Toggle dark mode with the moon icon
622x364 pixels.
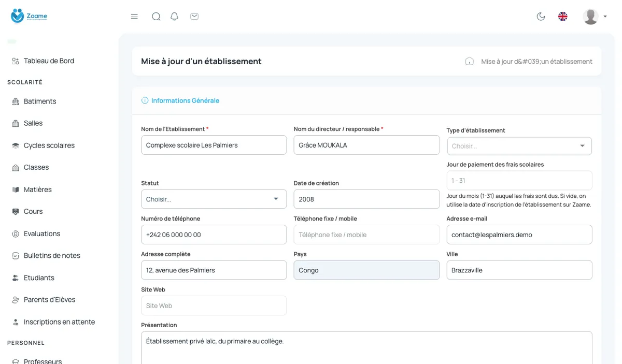point(541,17)
